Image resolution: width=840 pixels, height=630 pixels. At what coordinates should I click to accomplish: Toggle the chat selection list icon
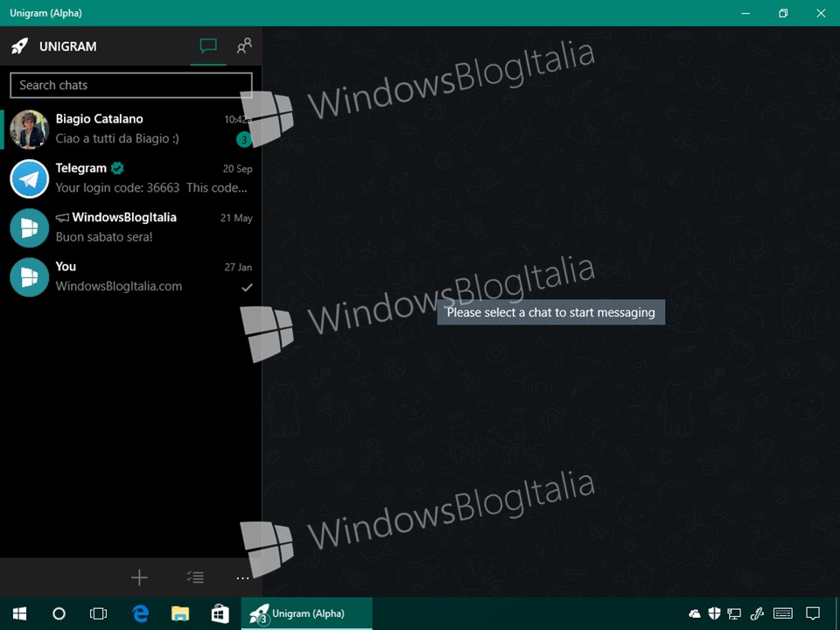click(x=195, y=577)
